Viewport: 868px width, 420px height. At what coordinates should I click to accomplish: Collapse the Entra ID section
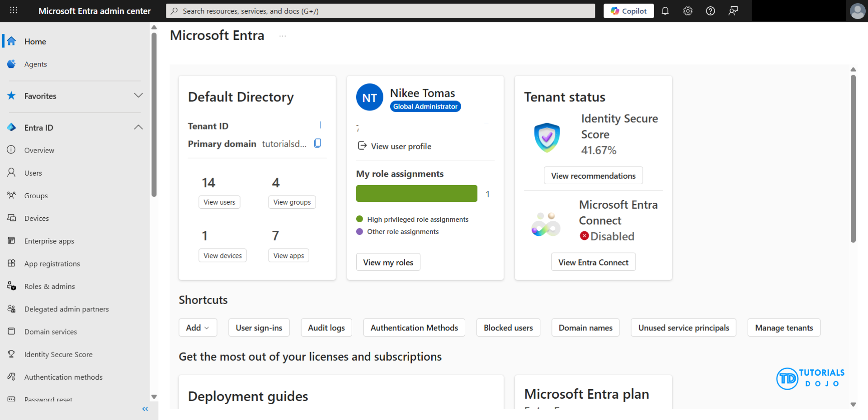click(138, 128)
